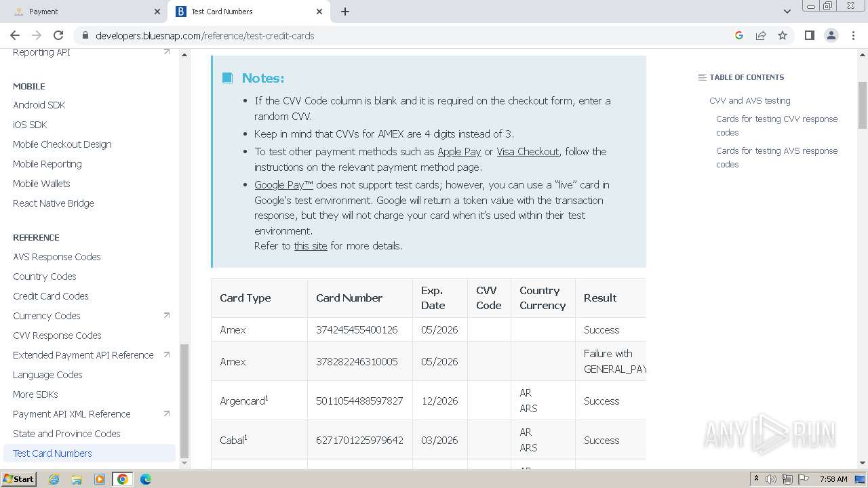Click the address bar URL
Image resolution: width=868 pixels, height=488 pixels.
pos(205,35)
